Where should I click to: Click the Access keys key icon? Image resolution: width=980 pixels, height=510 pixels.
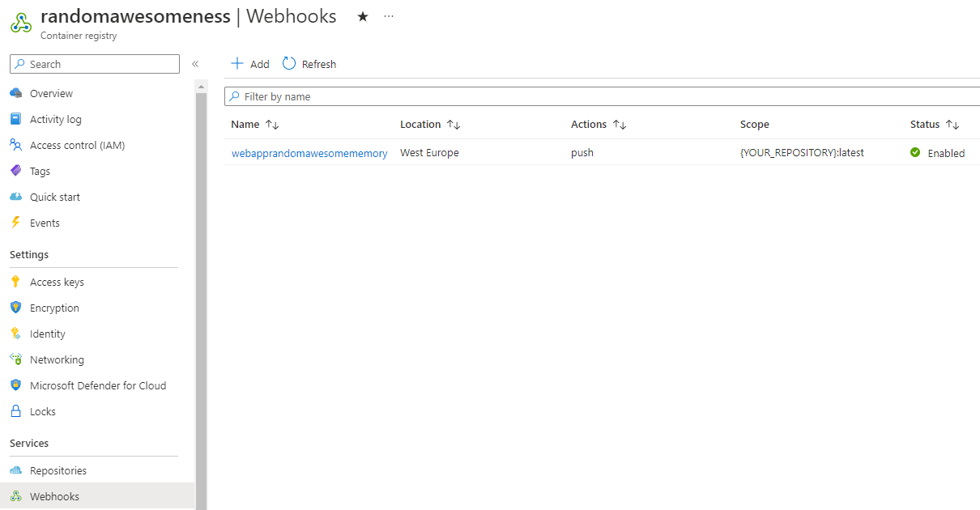click(x=15, y=282)
